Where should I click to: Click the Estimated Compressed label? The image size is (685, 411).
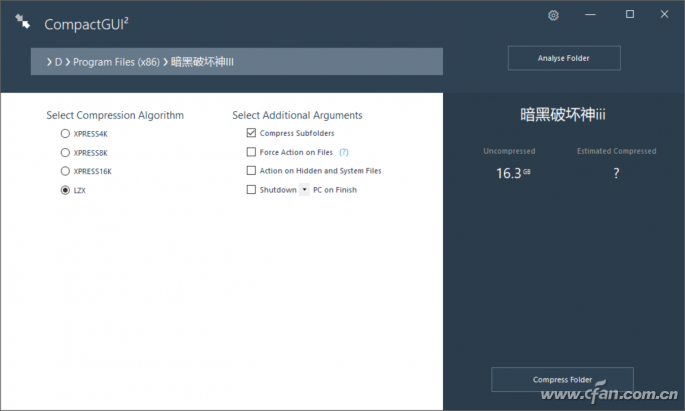pos(616,151)
